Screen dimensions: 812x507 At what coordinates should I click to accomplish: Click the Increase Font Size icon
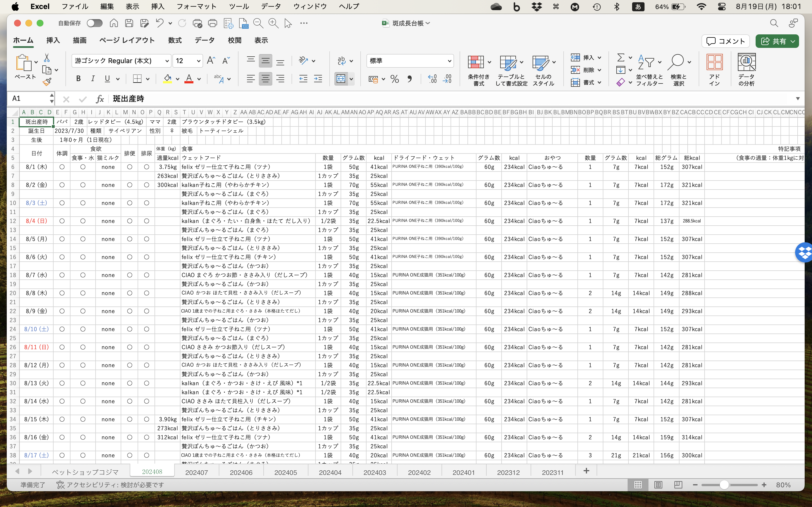point(211,61)
